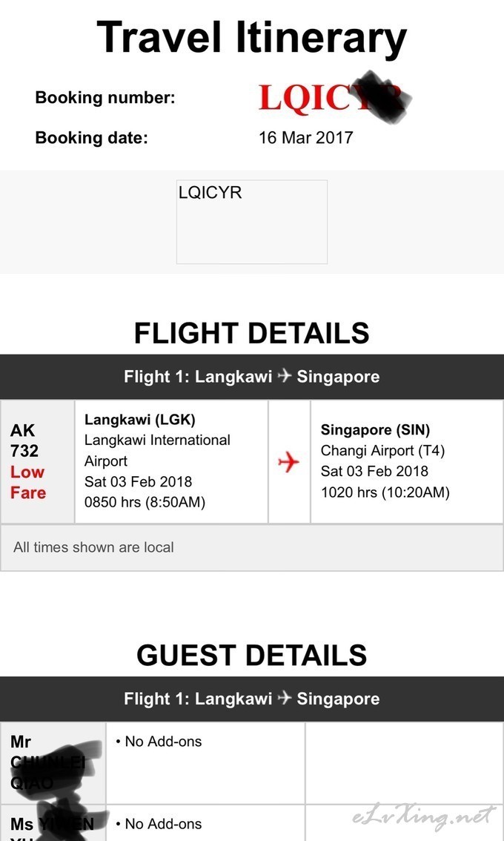Click the LQICYR barcode box
Image resolution: width=504 pixels, height=841 pixels.
[252, 222]
